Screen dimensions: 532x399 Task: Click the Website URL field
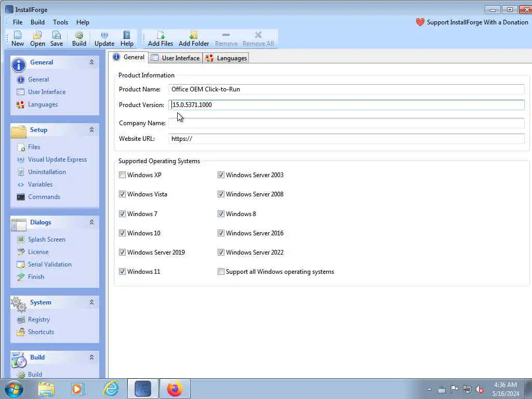[x=347, y=139]
